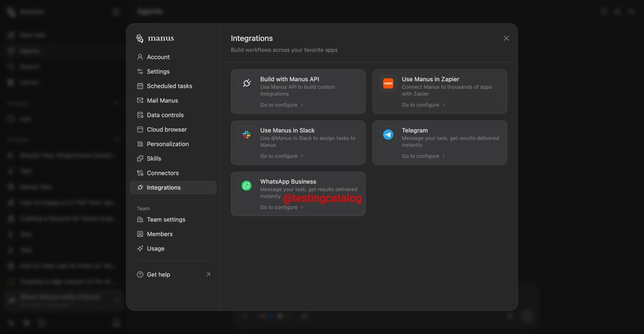Open Data controls section
The image size is (644, 334).
coord(173,115)
